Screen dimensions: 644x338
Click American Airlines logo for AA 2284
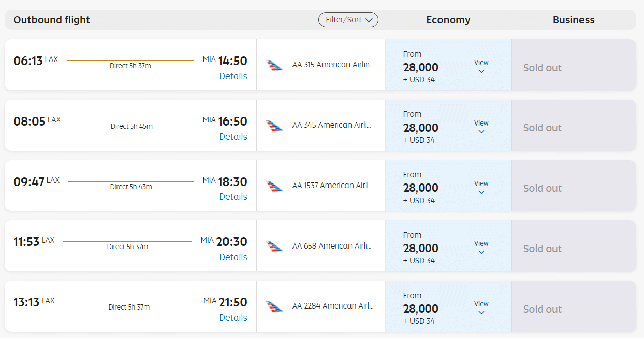[x=274, y=306]
